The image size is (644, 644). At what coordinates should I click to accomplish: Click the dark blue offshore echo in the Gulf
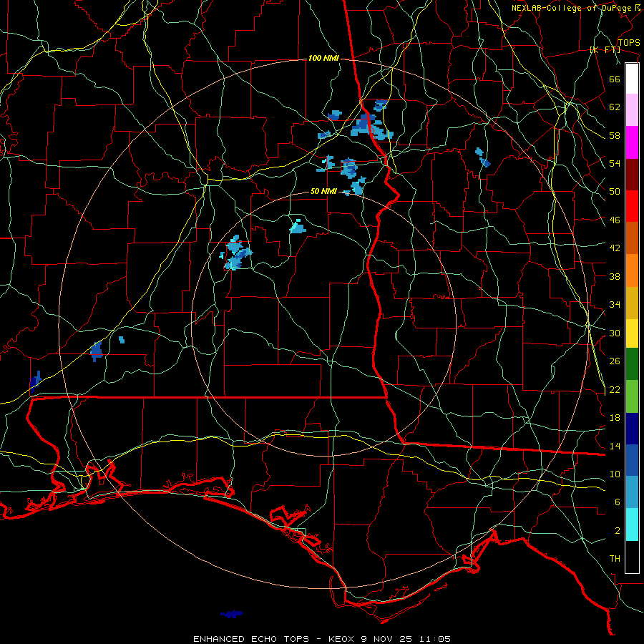pos(232,614)
